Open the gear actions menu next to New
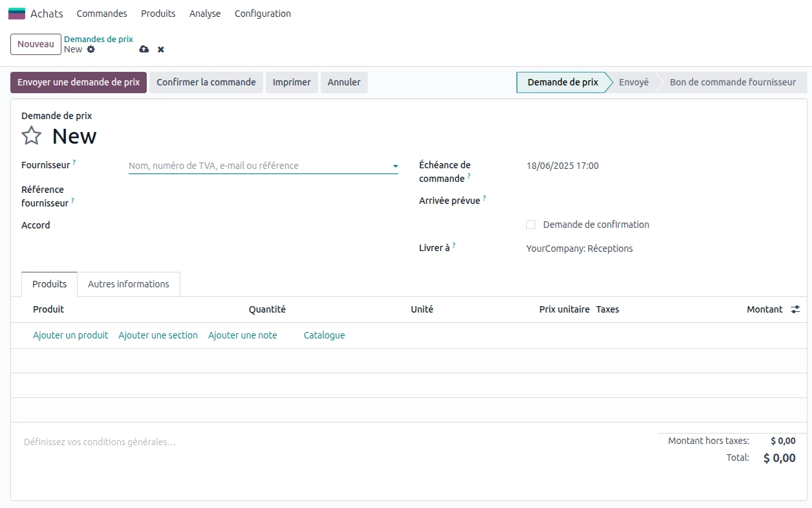The height and width of the screenshot is (508, 812). pyautogui.click(x=91, y=49)
